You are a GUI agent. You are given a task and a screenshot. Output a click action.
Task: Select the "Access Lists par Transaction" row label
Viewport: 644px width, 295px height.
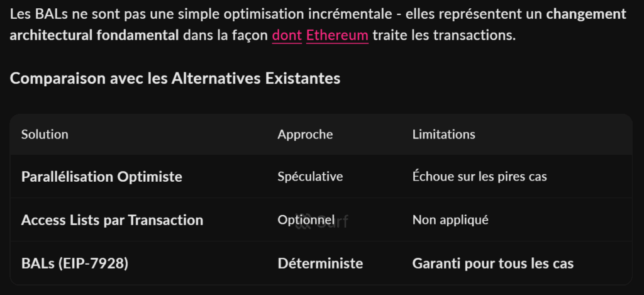[112, 220]
